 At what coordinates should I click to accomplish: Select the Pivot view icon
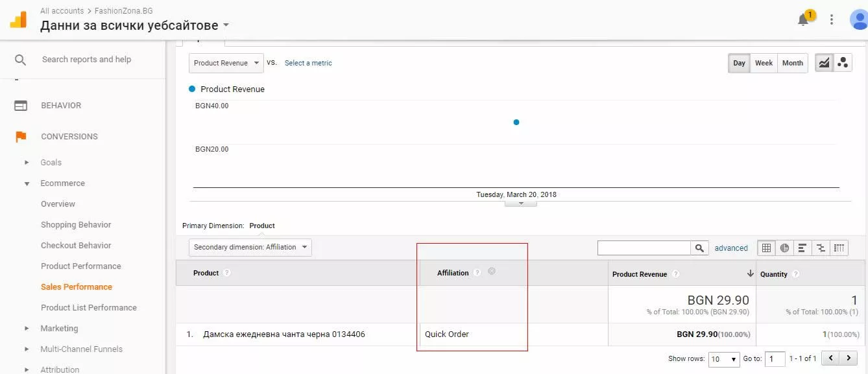[839, 248]
